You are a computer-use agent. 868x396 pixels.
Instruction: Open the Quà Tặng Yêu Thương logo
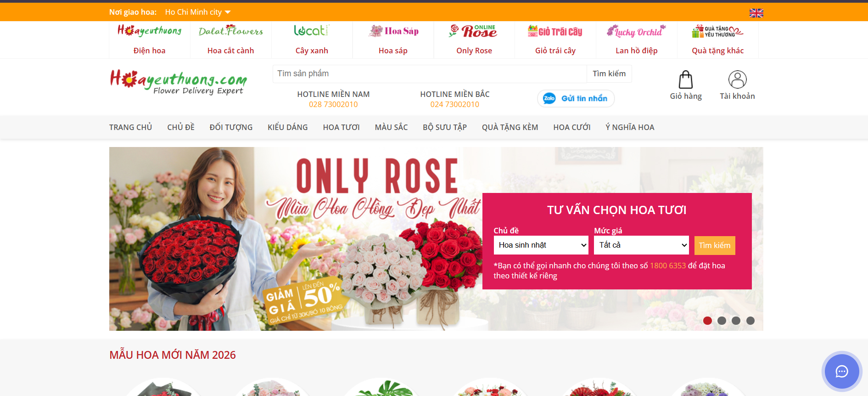[x=717, y=31]
